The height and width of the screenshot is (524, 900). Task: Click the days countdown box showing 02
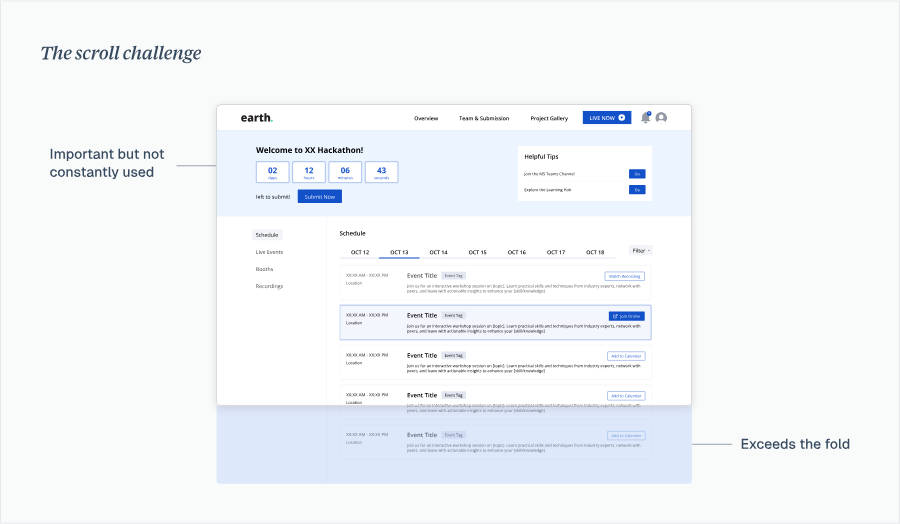pyautogui.click(x=273, y=172)
